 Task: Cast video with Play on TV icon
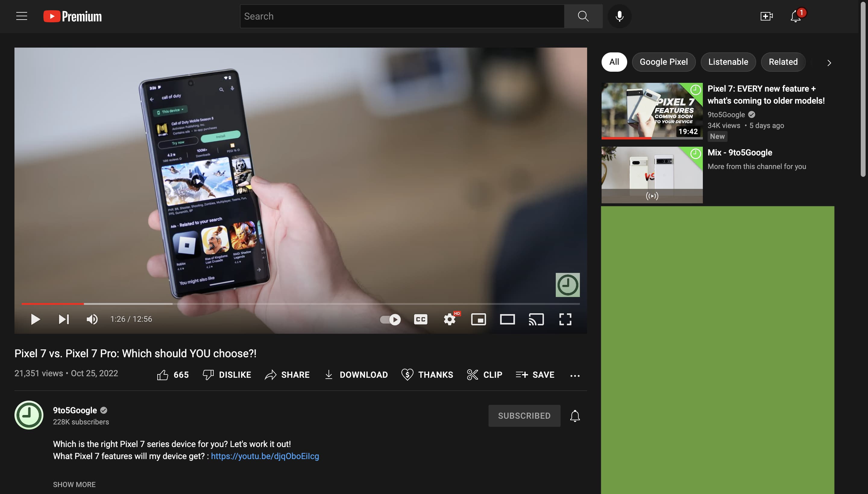click(x=536, y=319)
